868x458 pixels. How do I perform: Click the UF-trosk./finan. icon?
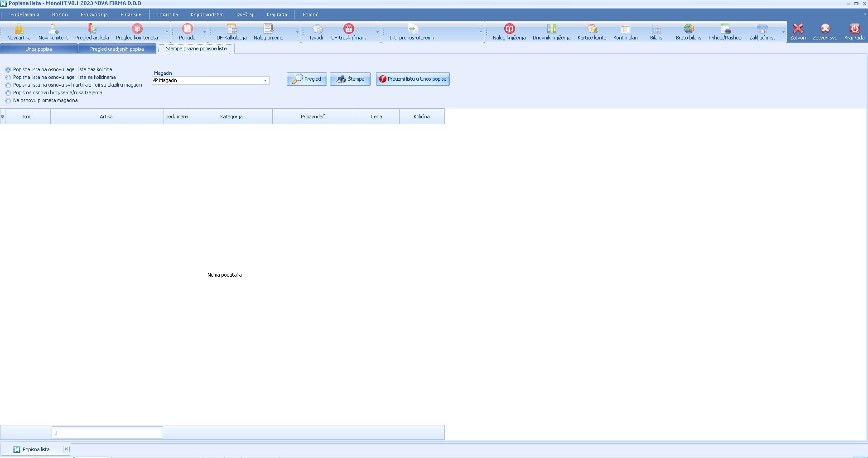348,32
